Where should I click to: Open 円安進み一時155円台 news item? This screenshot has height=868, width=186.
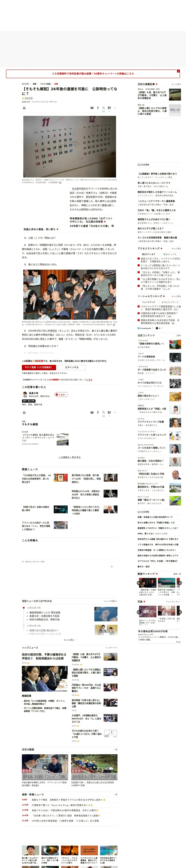[x=86, y=688]
